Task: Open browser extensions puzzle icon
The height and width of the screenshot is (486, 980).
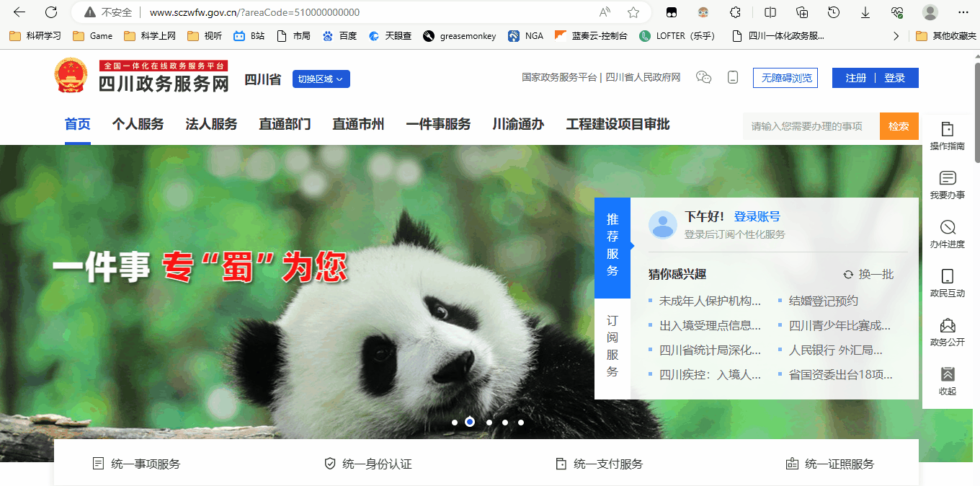Action: click(736, 12)
